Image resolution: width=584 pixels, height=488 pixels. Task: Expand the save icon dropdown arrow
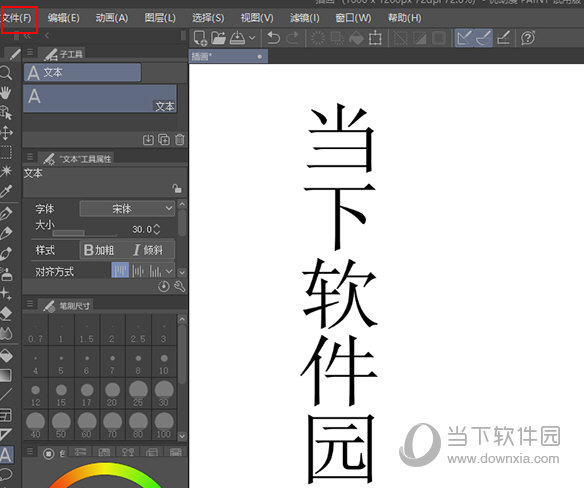pyautogui.click(x=252, y=38)
